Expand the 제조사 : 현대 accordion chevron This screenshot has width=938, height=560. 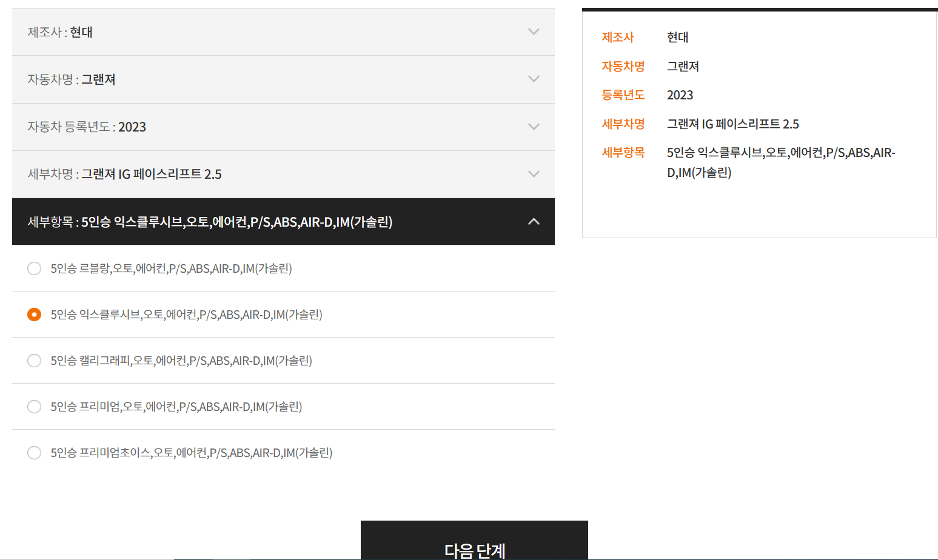coord(534,32)
